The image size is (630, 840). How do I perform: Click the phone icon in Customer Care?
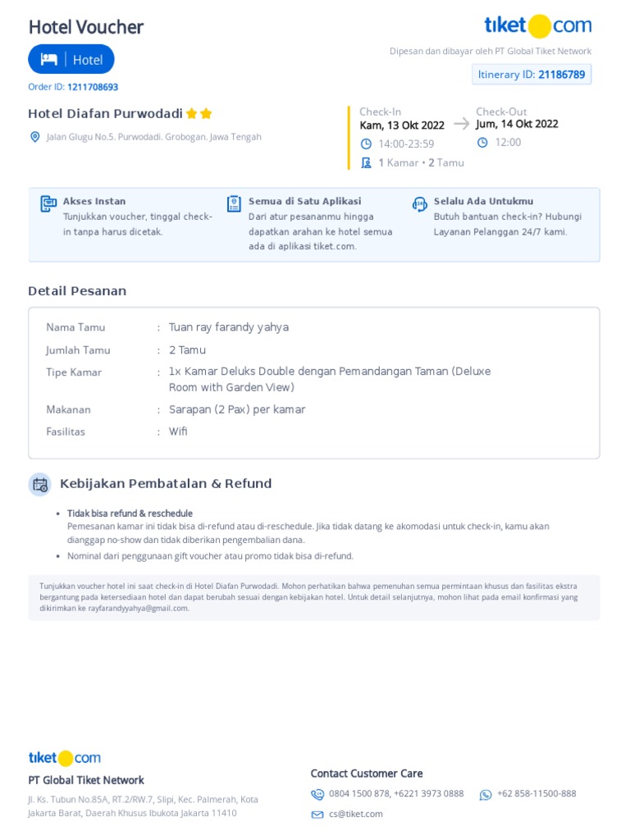click(317, 794)
